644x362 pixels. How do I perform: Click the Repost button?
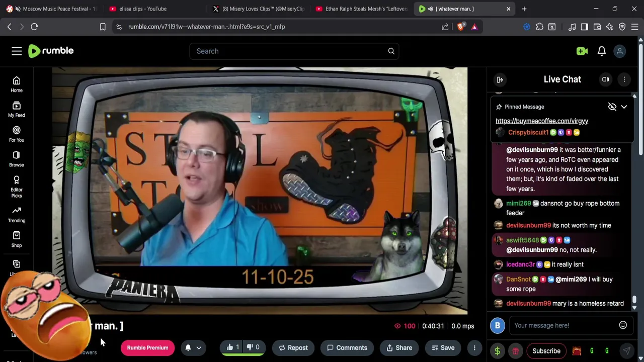[293, 347]
